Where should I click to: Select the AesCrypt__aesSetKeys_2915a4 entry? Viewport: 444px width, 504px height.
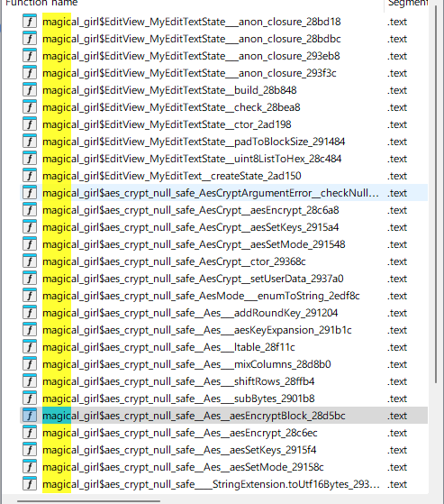pos(223,227)
